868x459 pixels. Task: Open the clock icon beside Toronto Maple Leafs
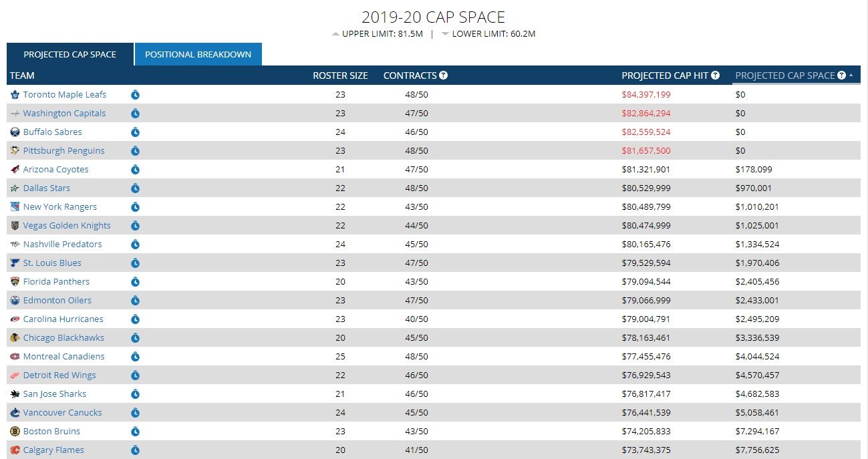pos(135,95)
